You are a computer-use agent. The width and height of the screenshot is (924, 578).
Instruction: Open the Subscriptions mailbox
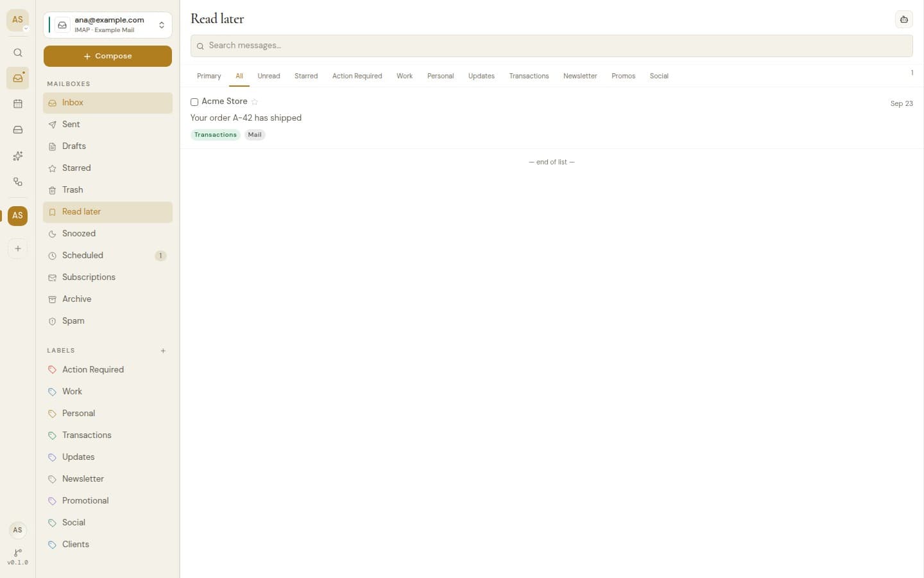[108, 277]
